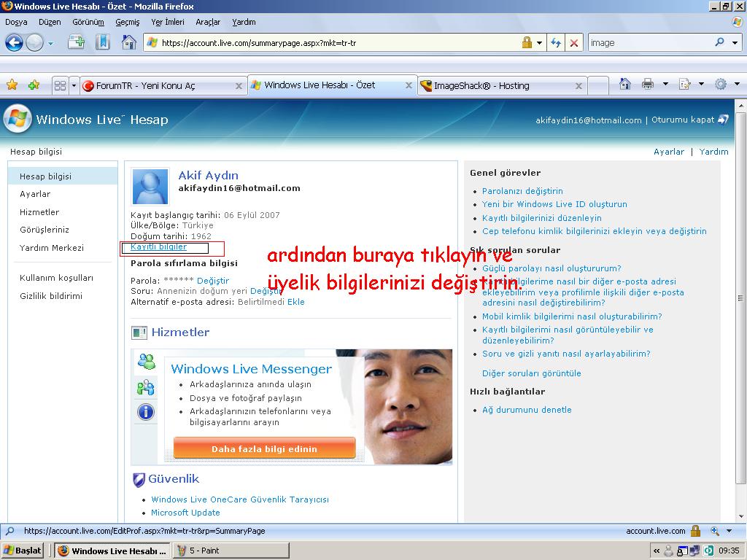
Task: Click the page scrollbar down arrow
Action: 741,516
